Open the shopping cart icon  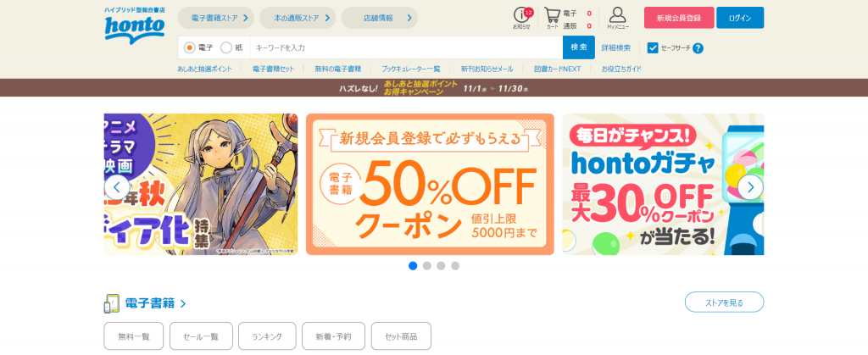[x=553, y=18]
